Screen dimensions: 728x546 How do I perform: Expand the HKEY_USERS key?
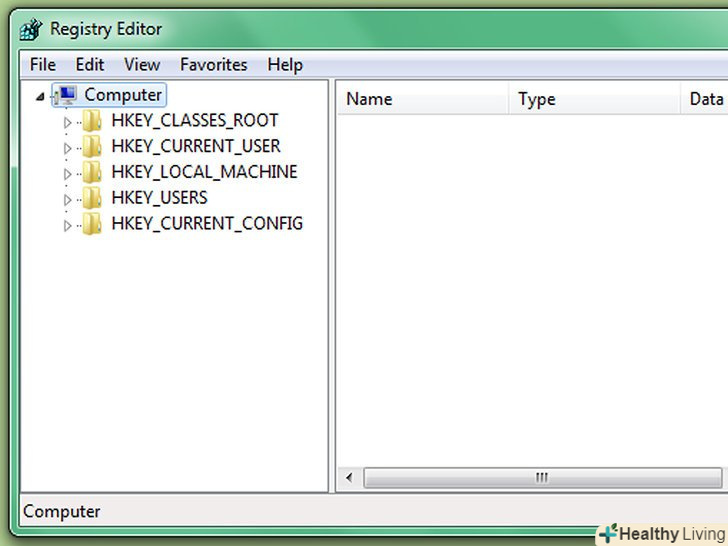pyautogui.click(x=67, y=200)
